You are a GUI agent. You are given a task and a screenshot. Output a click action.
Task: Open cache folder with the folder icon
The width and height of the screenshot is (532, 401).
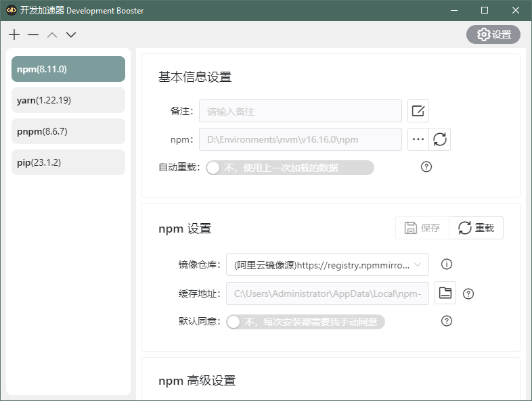(x=445, y=293)
